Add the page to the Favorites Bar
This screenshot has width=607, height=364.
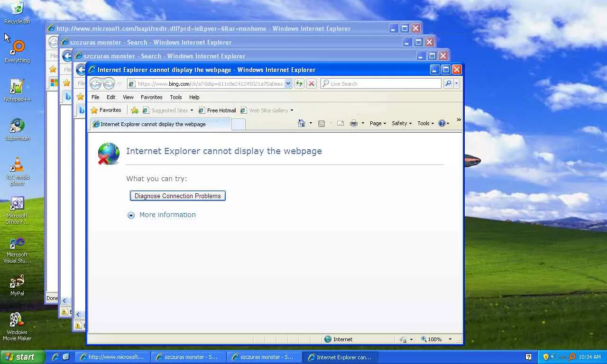(135, 110)
